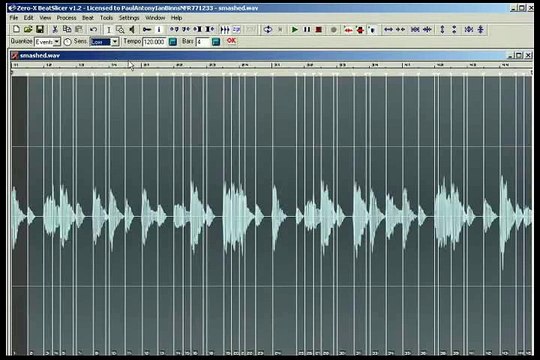The width and height of the screenshot is (540, 360).
Task: Stop playback with the red Stop button
Action: pyautogui.click(x=319, y=30)
